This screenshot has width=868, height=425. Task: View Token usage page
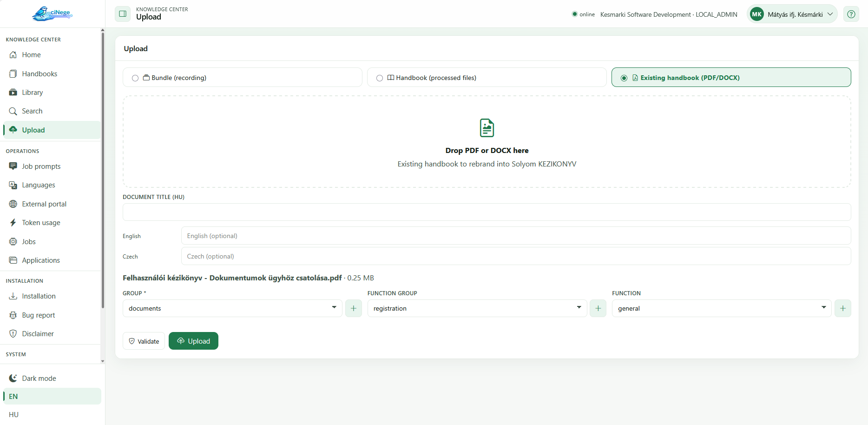[x=52, y=223]
